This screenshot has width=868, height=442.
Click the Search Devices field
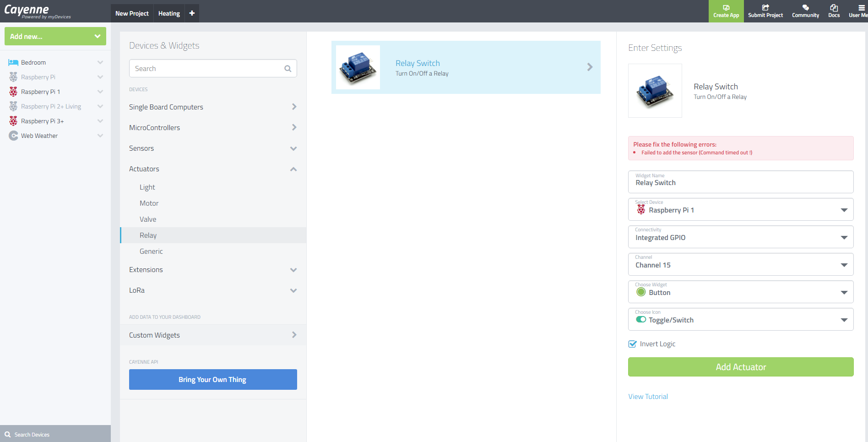coord(55,434)
